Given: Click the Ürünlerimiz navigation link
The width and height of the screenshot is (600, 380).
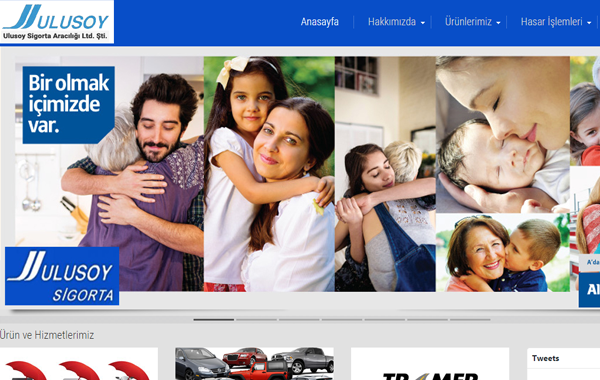Looking at the screenshot, I should pyautogui.click(x=468, y=22).
